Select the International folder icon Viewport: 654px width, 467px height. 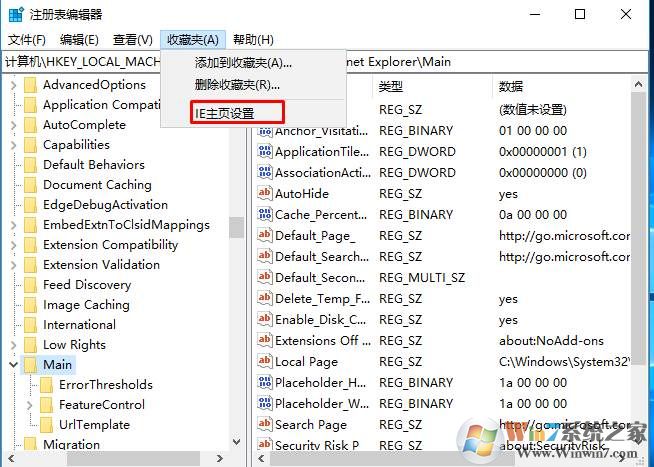coord(30,325)
